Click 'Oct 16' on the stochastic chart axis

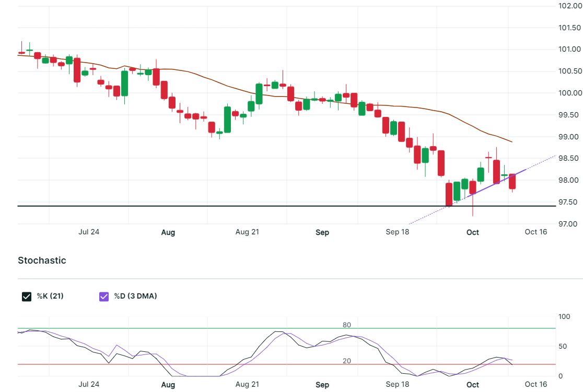tap(536, 384)
